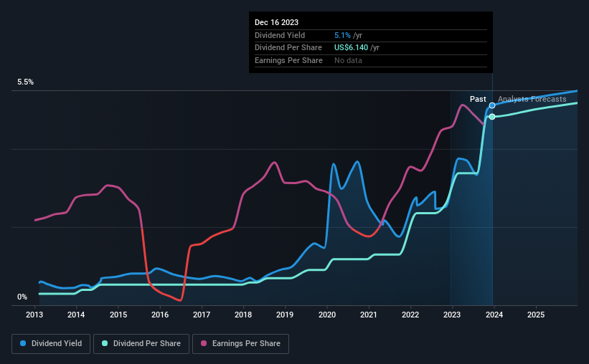Toggle the Dividend Yield legend button
The width and height of the screenshot is (589, 364).
pyautogui.click(x=51, y=344)
